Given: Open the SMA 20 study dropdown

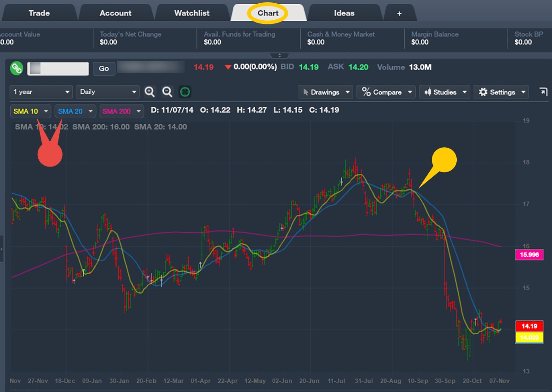Looking at the screenshot, I should (75, 111).
